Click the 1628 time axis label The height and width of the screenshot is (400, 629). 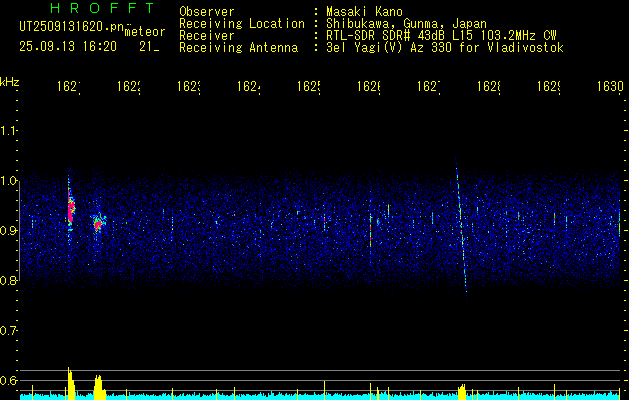488,86
